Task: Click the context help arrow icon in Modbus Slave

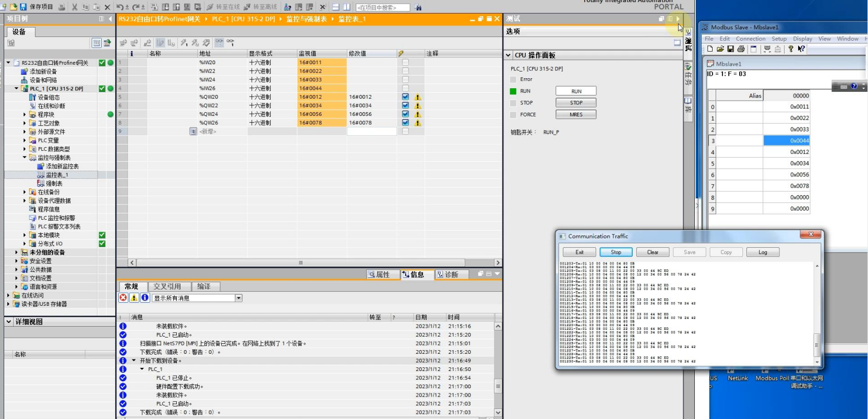Action: (x=801, y=49)
